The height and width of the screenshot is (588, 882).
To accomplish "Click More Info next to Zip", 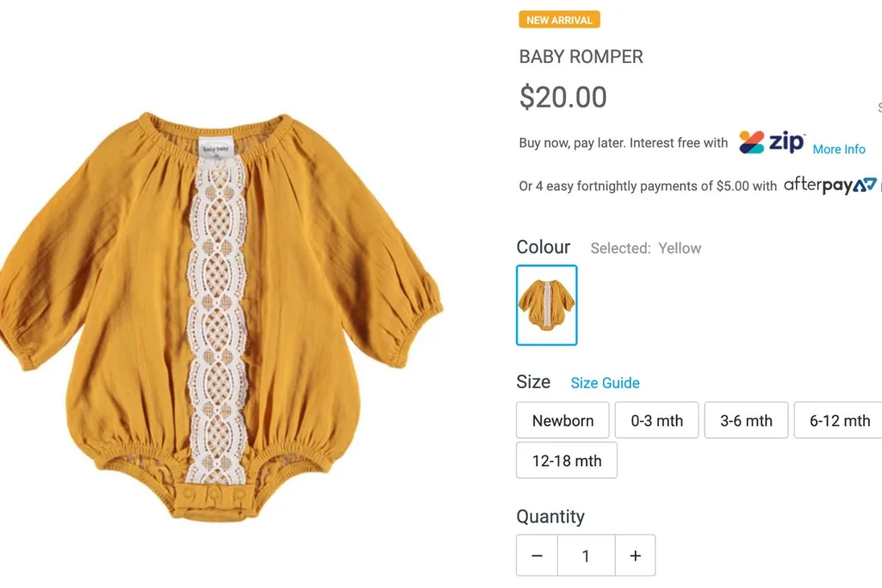I will (x=838, y=149).
